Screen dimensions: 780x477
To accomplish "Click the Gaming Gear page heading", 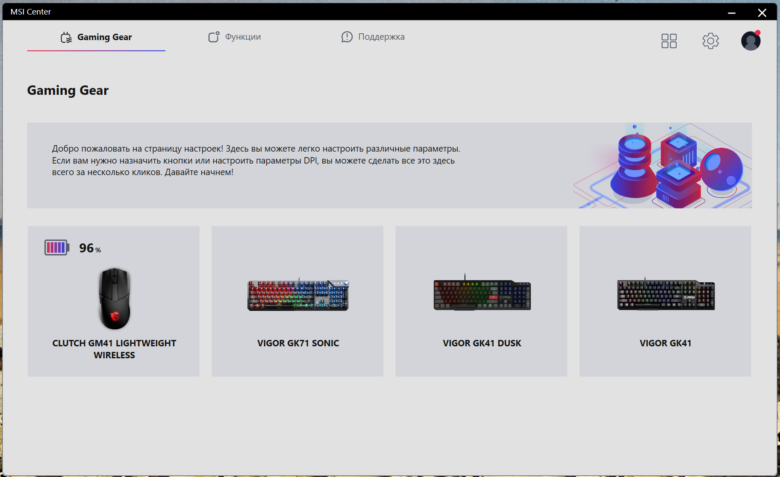I will (68, 91).
